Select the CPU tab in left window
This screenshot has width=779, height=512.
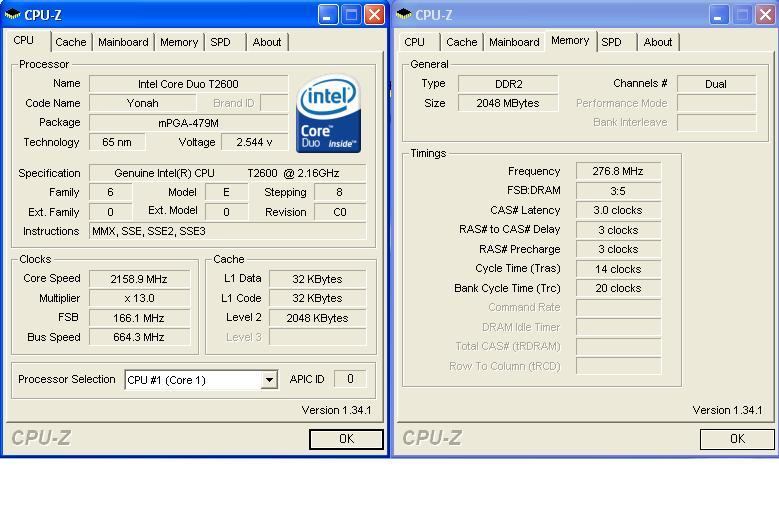[x=24, y=40]
